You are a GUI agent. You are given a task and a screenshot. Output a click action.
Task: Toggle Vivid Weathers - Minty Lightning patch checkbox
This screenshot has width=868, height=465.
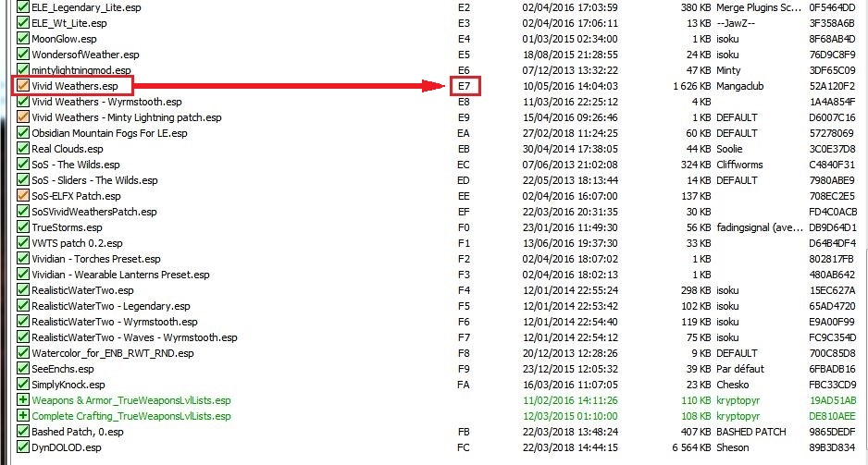pos(23,117)
